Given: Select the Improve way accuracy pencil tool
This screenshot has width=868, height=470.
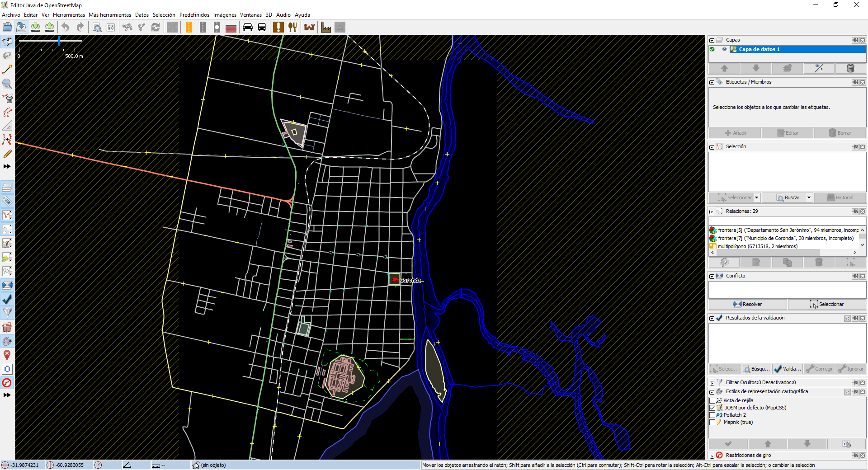Looking at the screenshot, I should point(7,154).
